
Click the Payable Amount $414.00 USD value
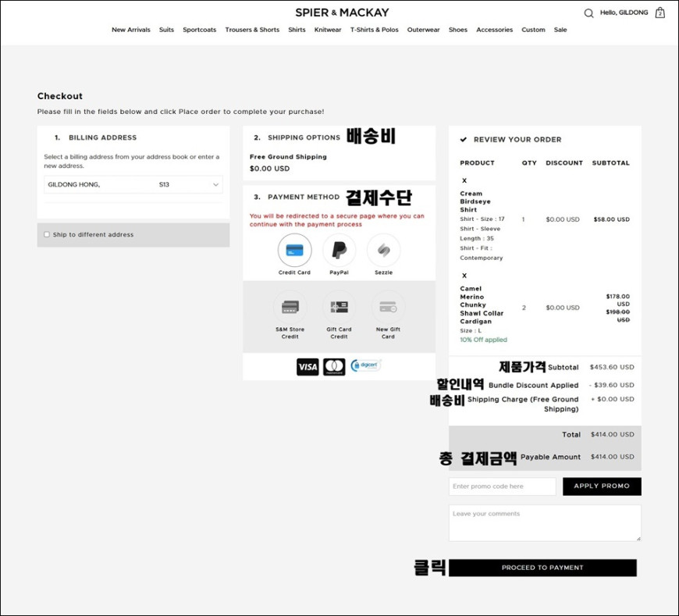pyautogui.click(x=613, y=457)
